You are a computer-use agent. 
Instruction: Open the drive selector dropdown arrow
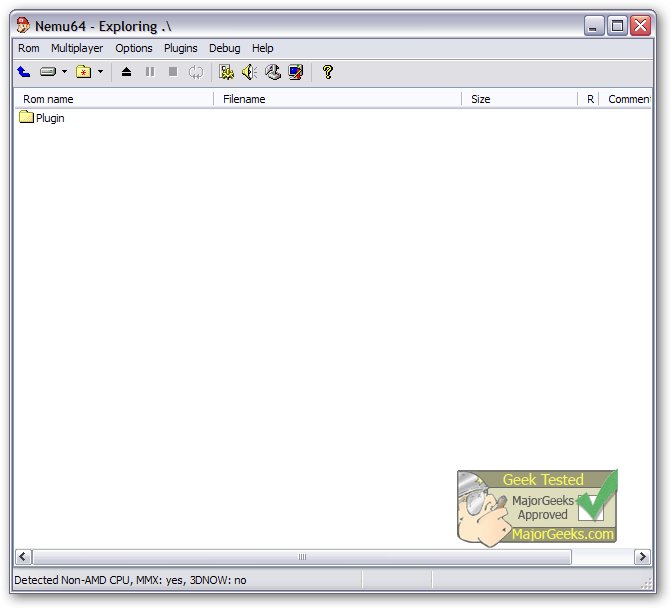click(64, 72)
